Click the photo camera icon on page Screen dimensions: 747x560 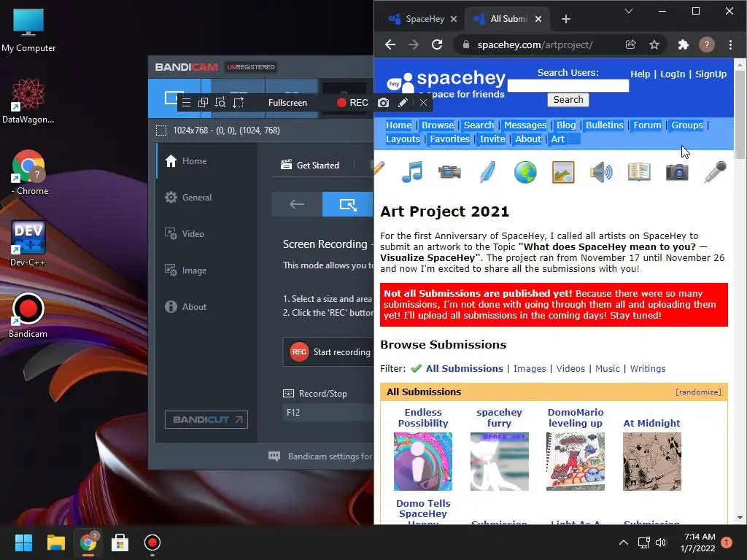677,172
